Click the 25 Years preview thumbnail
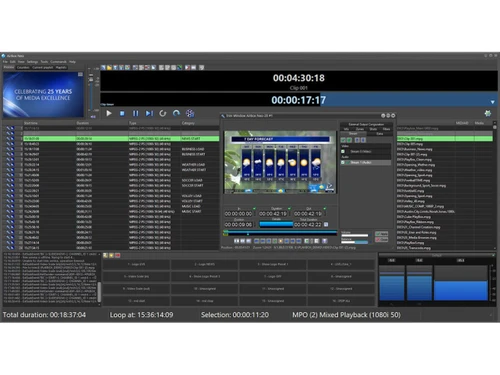The width and height of the screenshot is (500, 375). 43,94
